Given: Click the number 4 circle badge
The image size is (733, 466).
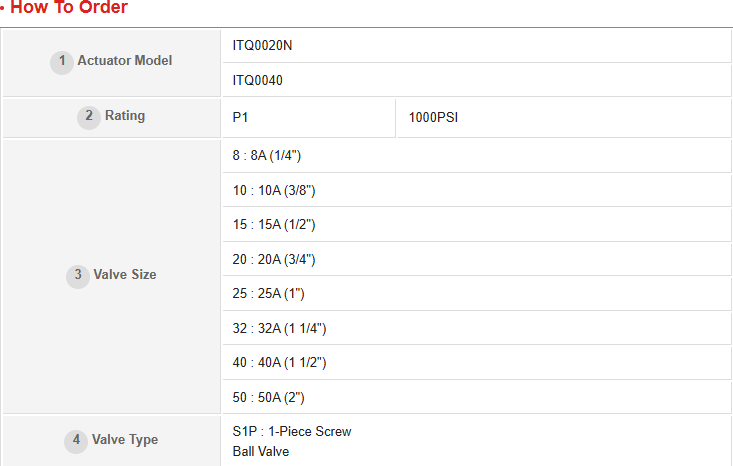Looking at the screenshot, I should 77,440.
